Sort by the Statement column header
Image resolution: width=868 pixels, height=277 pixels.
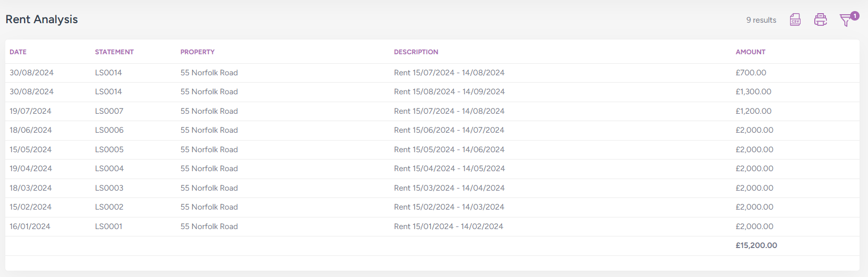(x=114, y=52)
